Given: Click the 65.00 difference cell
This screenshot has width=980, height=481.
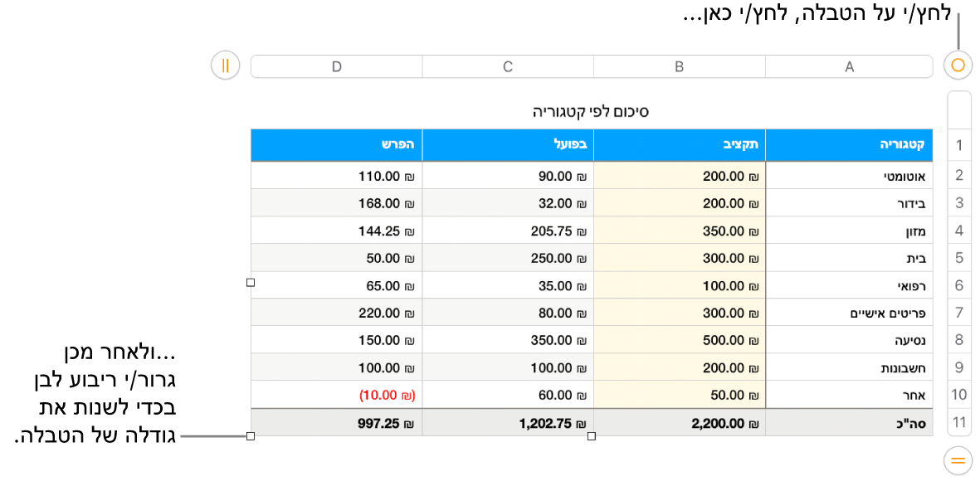Looking at the screenshot, I should pos(337,285).
